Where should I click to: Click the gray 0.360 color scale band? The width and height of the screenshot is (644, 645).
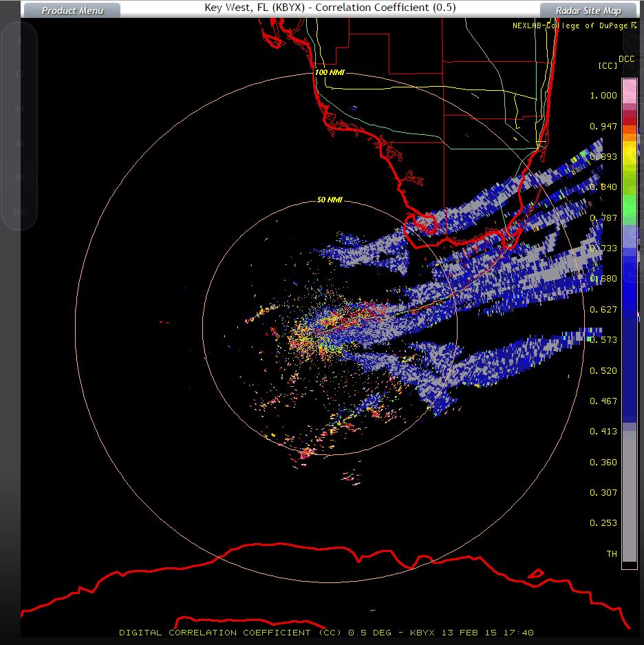[629, 462]
